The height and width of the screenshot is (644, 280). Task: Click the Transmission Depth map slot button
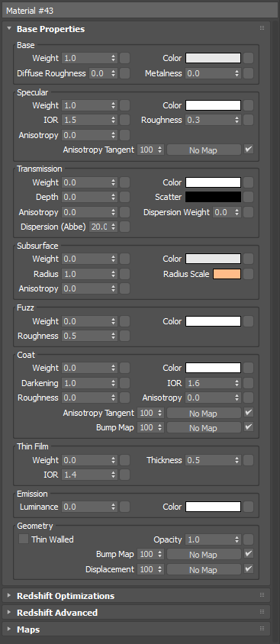125,197
